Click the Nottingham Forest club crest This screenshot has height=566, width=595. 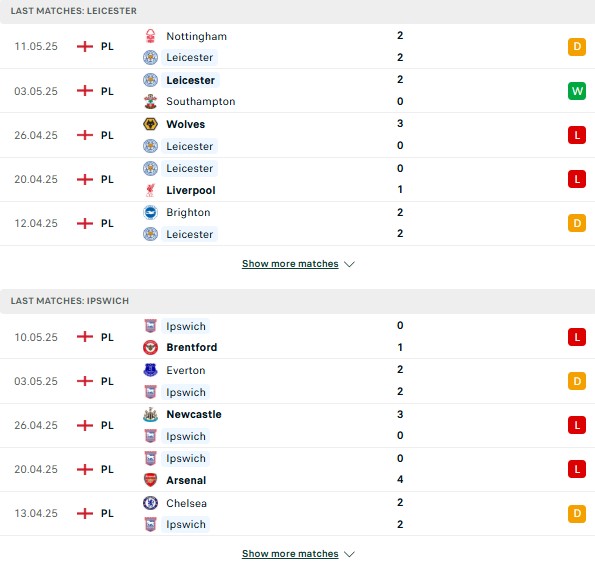[150, 36]
